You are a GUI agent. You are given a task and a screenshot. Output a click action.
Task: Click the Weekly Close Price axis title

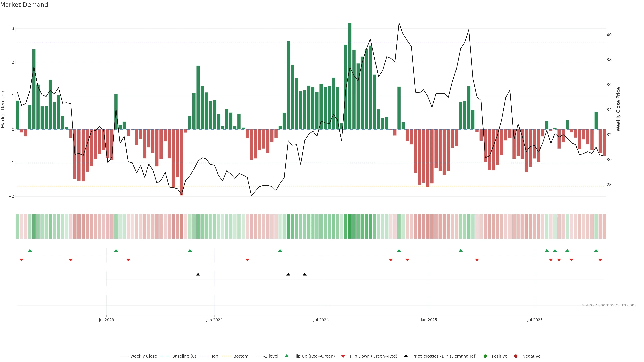pos(618,109)
